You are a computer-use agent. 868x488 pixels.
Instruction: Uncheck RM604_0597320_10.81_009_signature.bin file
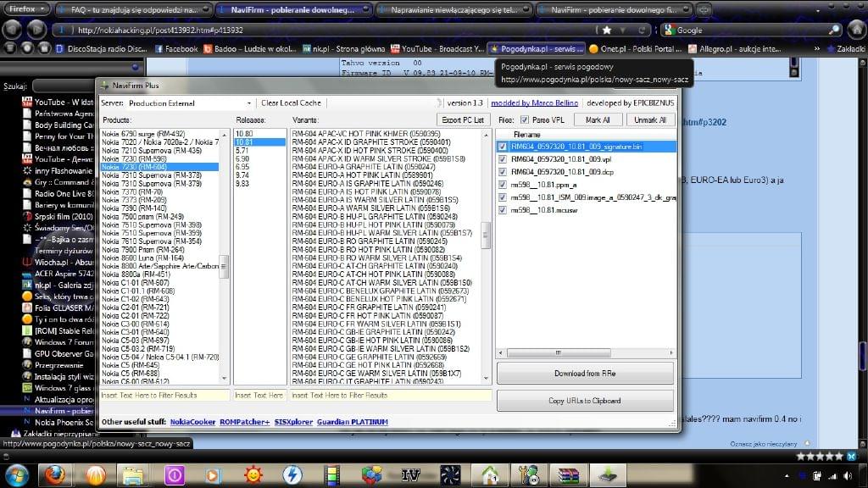[x=502, y=147]
